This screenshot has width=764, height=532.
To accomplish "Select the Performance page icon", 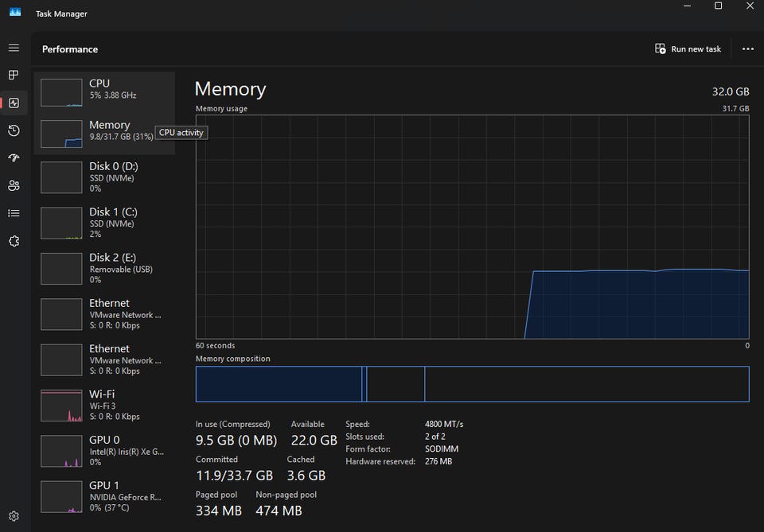I will click(x=14, y=103).
